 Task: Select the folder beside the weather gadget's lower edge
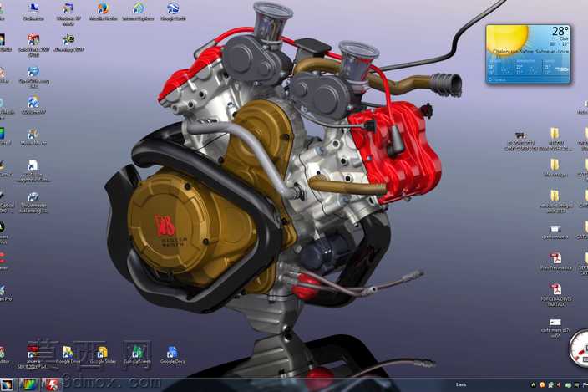click(555, 140)
